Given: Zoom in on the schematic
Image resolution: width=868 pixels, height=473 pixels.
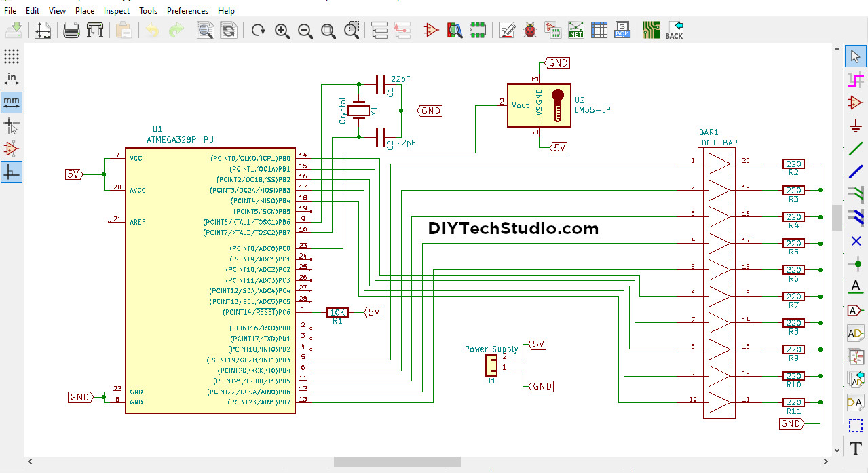Looking at the screenshot, I should point(282,30).
